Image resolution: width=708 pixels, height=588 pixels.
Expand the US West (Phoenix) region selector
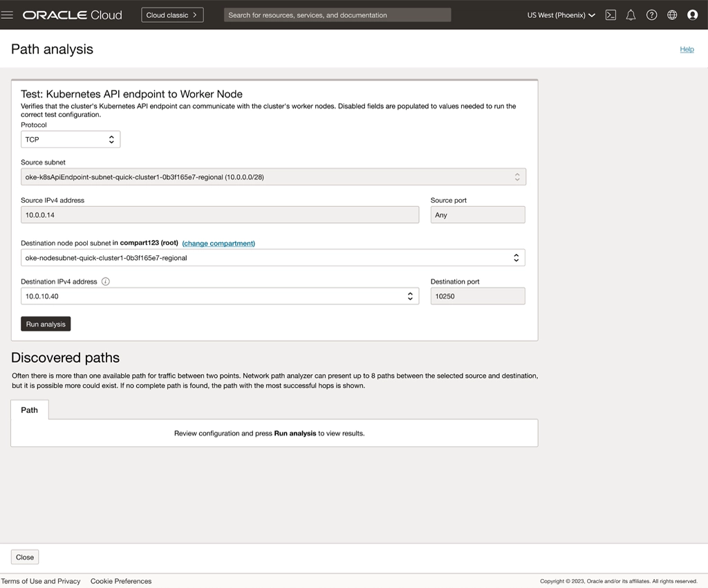pyautogui.click(x=561, y=15)
